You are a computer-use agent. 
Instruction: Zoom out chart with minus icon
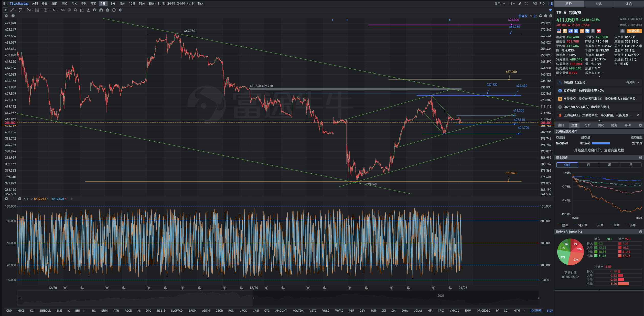(546, 16)
